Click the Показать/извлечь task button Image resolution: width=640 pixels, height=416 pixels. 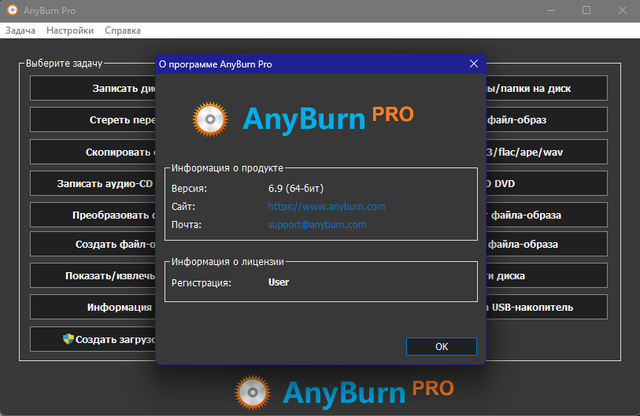pyautogui.click(x=93, y=276)
